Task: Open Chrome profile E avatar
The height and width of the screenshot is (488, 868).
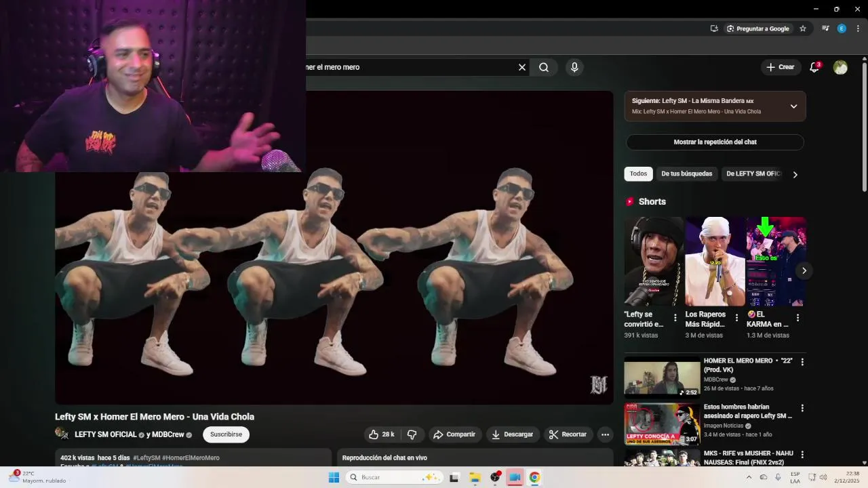Action: [842, 28]
